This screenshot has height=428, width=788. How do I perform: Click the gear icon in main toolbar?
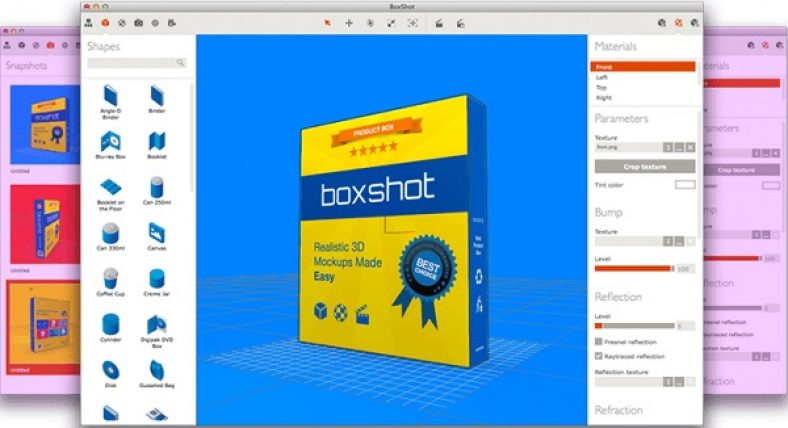tap(122, 23)
